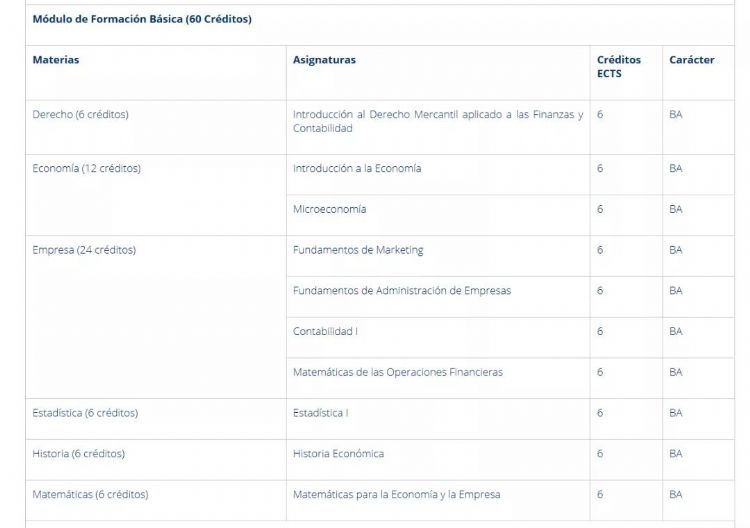Click the Historia (6 créditos) cell

coord(79,454)
